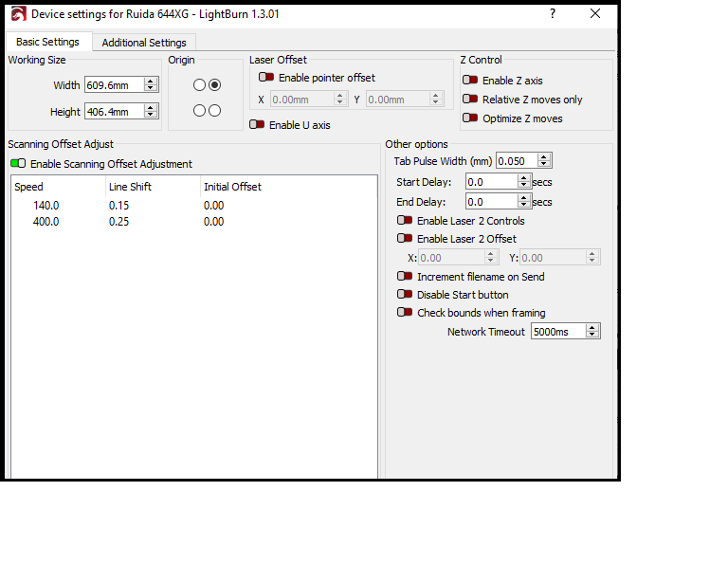Click the Start Delay spinner arrows

524,182
